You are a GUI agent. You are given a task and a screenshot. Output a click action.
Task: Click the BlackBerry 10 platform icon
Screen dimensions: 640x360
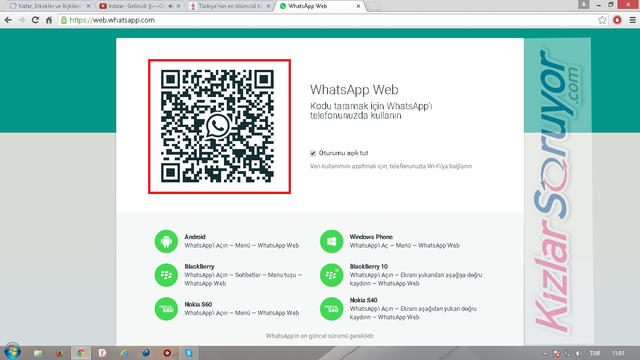click(331, 275)
